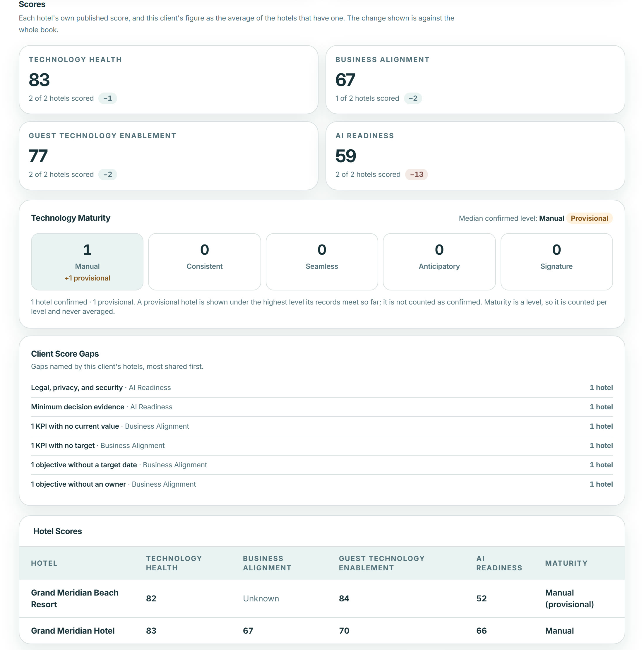Open the Technology Health score card
The height and width of the screenshot is (650, 644).
click(x=169, y=80)
